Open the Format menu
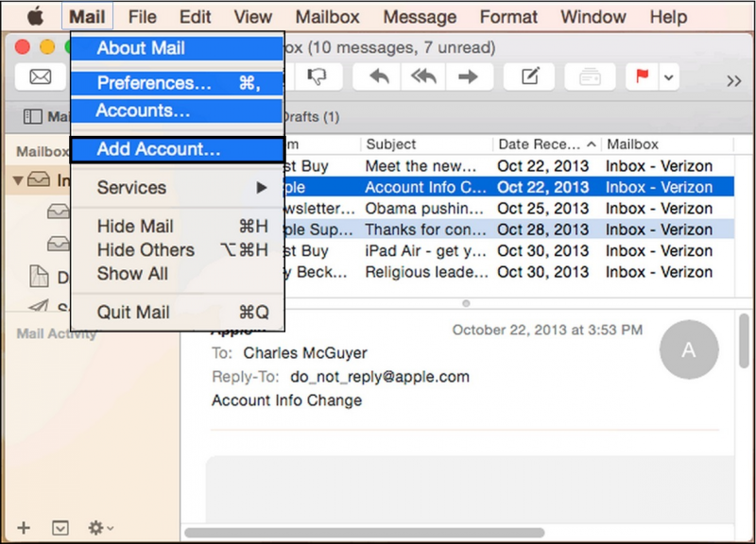 coord(508,17)
